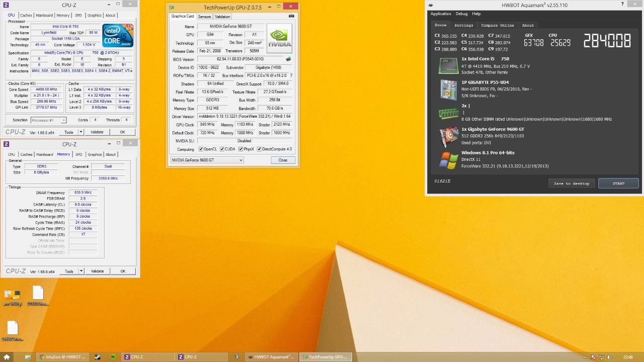Switch to TechPowerUp GPU-Z taskbar button
This screenshot has width=644, height=362.
325,357
